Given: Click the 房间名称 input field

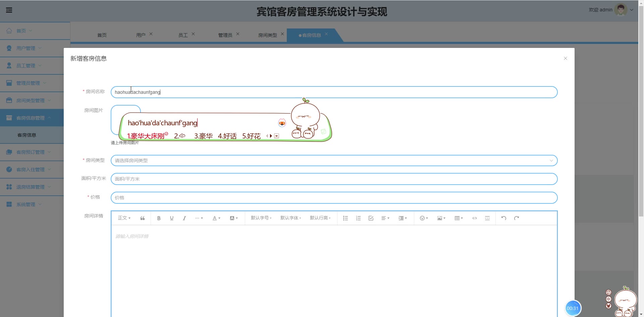Looking at the screenshot, I should pos(334,92).
